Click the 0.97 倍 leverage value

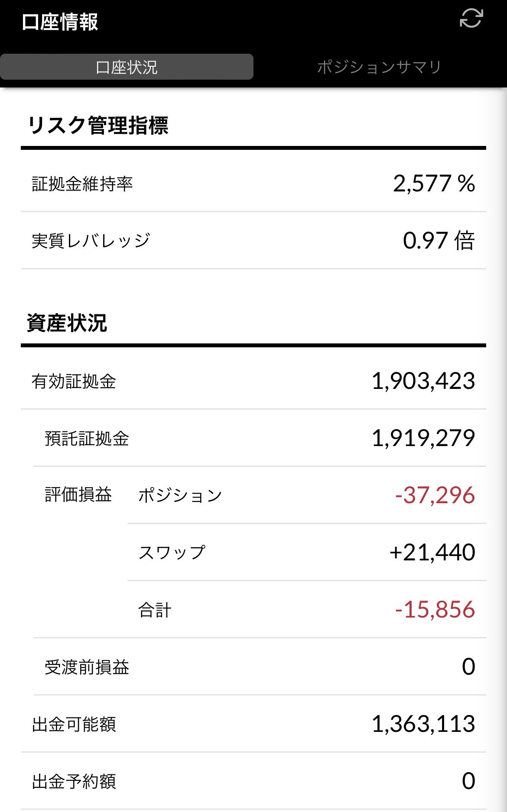point(439,241)
